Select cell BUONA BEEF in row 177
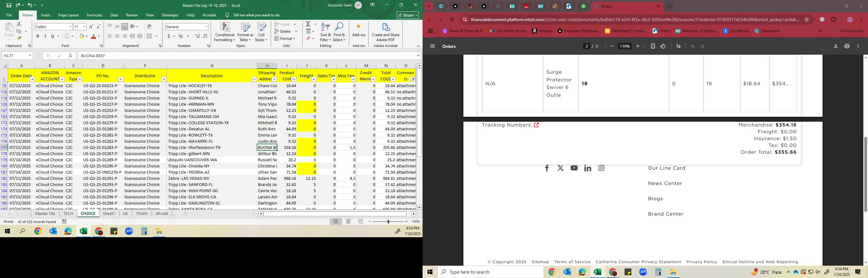This screenshot has width=868, height=278. [267, 147]
